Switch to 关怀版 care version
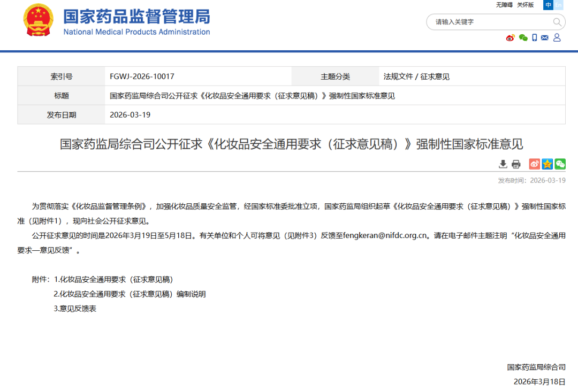 point(526,5)
